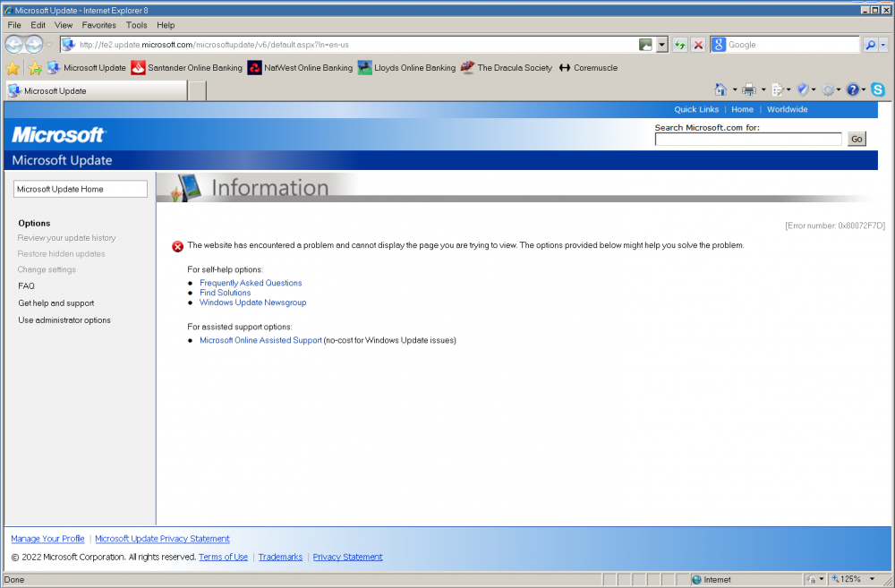Open Favorites with the star icon
Viewport: 895px width, 588px height.
[x=13, y=68]
